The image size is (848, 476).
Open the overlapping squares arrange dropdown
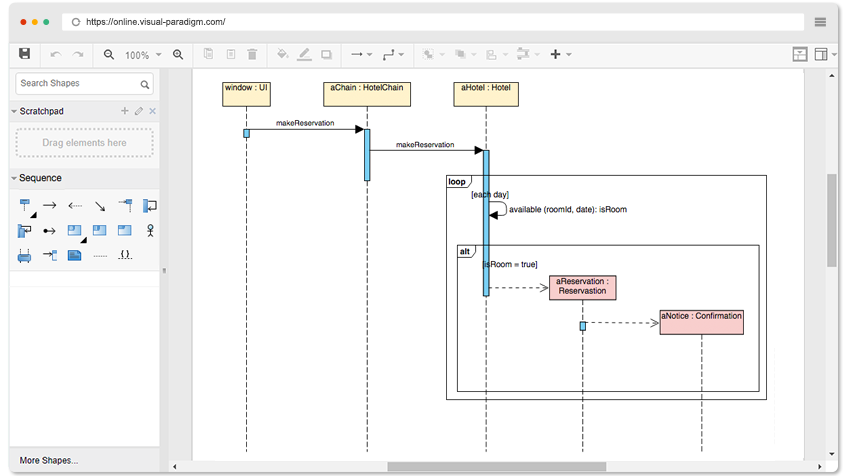[x=465, y=55]
